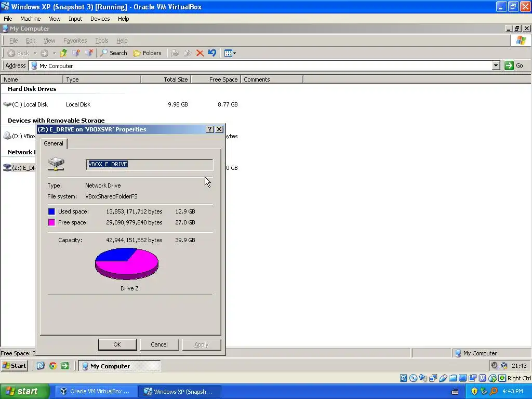
Task: Click the Chrome quick launch icon in guest taskbar
Action: pyautogui.click(x=53, y=365)
